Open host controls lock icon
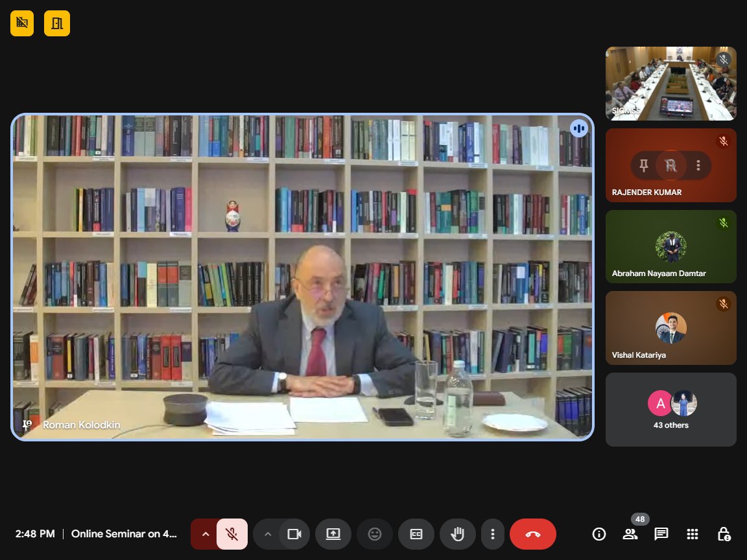 coord(724,534)
